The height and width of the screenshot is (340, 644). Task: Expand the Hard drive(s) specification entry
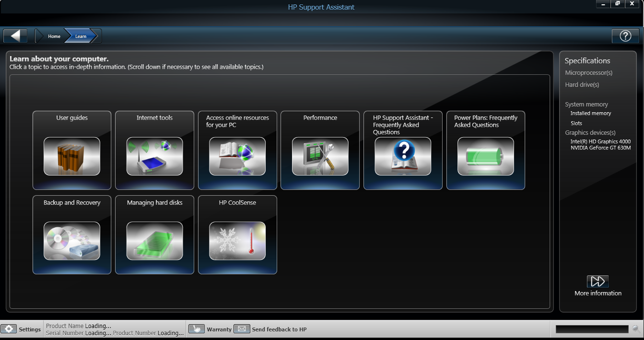coord(582,84)
